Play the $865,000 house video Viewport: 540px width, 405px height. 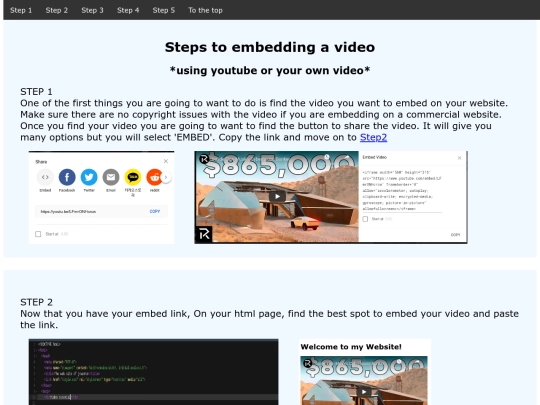[x=277, y=197]
